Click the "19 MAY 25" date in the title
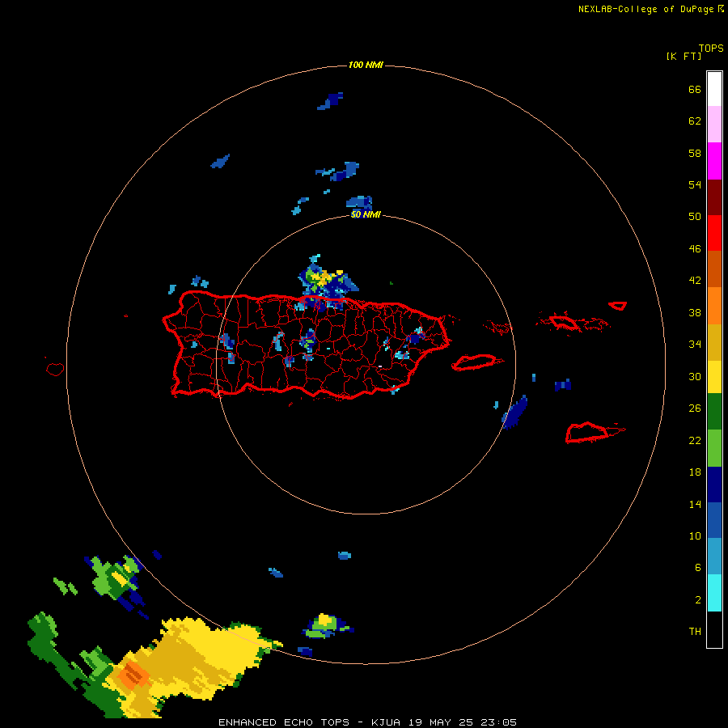The image size is (728, 728). [x=441, y=722]
